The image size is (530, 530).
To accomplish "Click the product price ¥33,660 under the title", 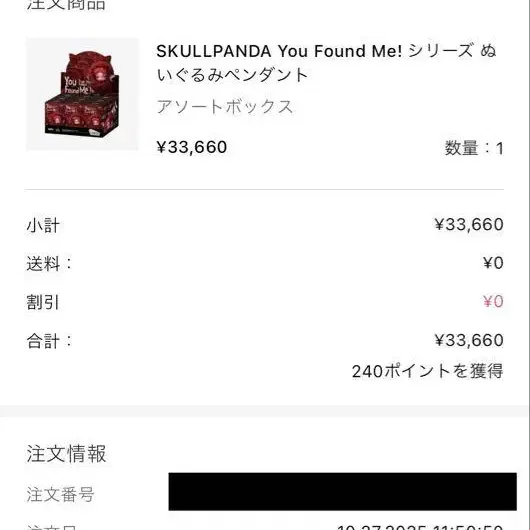I will point(192,147).
